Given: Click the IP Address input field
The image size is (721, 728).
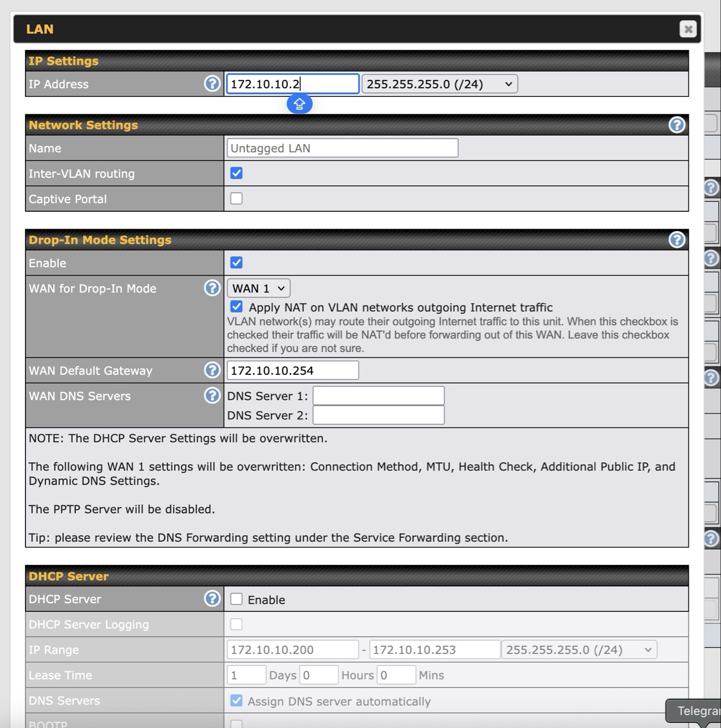Looking at the screenshot, I should click(292, 84).
